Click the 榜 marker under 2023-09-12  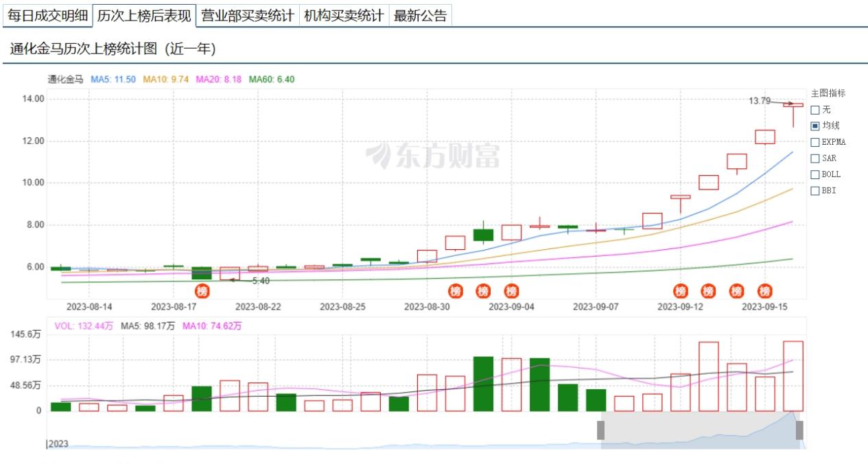[681, 290]
